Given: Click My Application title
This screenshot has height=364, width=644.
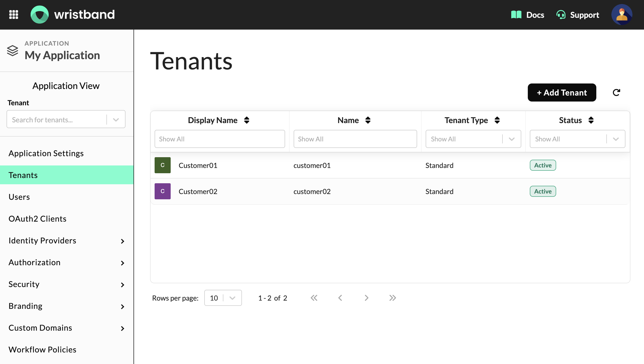Looking at the screenshot, I should pos(62,55).
